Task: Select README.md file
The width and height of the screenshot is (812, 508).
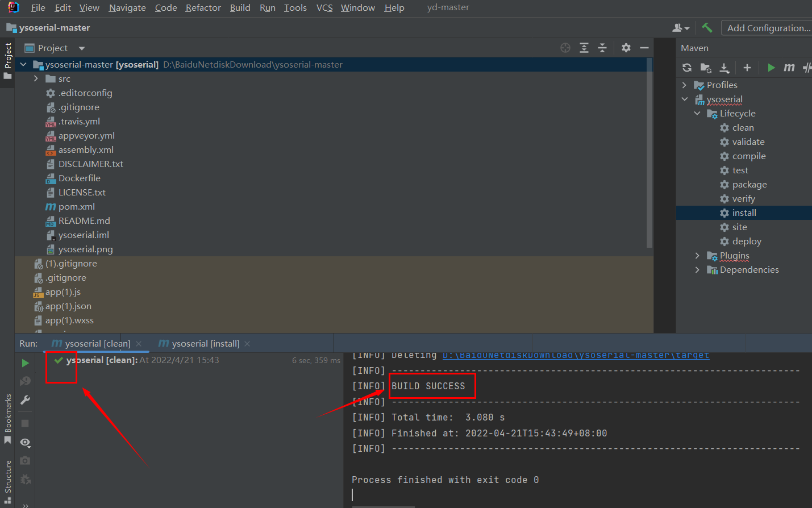Action: pyautogui.click(x=84, y=220)
